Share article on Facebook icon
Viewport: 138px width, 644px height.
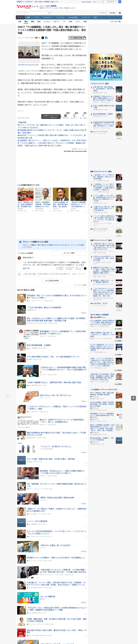tap(46, 38)
